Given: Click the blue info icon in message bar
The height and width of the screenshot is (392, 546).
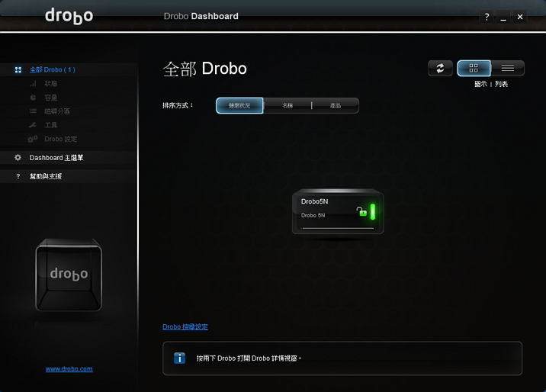Looking at the screenshot, I should pos(180,358).
